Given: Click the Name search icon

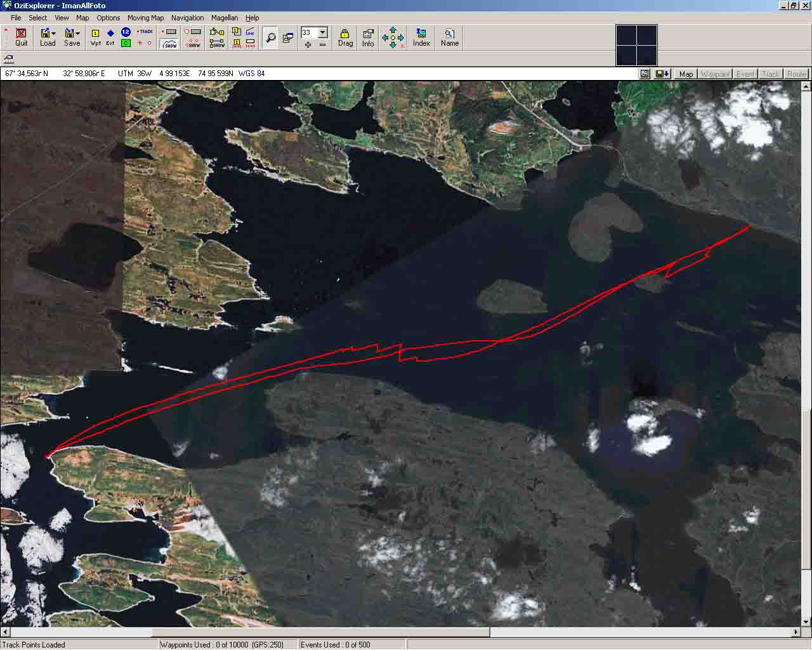Looking at the screenshot, I should pos(449,37).
